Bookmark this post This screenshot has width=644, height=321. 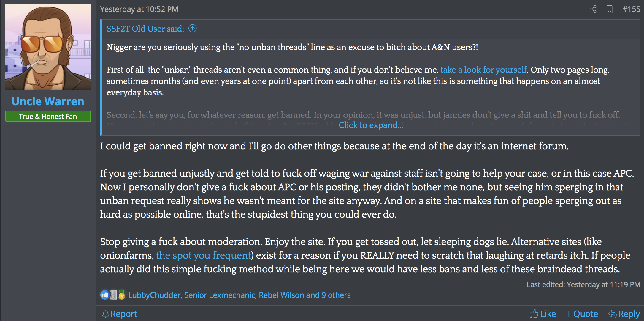[x=609, y=9]
